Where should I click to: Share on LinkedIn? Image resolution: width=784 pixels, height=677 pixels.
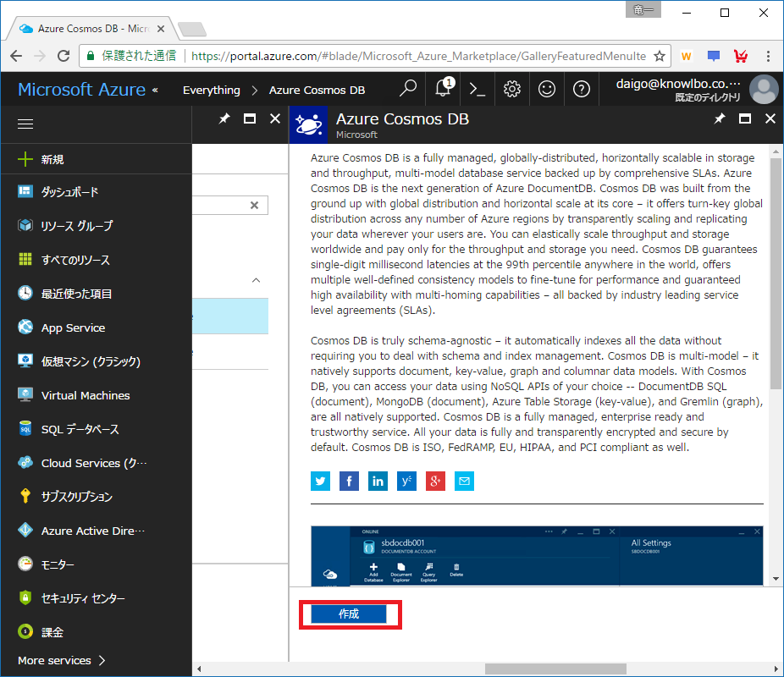pyautogui.click(x=378, y=482)
